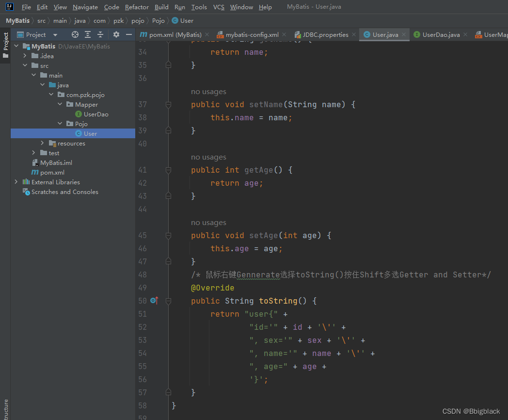
Task: Open the Refactor menu
Action: pyautogui.click(x=137, y=7)
